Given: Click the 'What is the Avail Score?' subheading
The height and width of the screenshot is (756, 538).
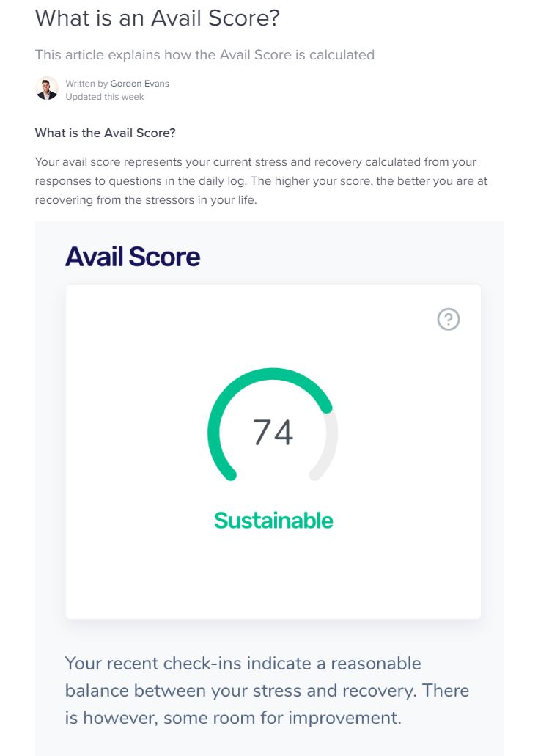Looking at the screenshot, I should coord(105,133).
